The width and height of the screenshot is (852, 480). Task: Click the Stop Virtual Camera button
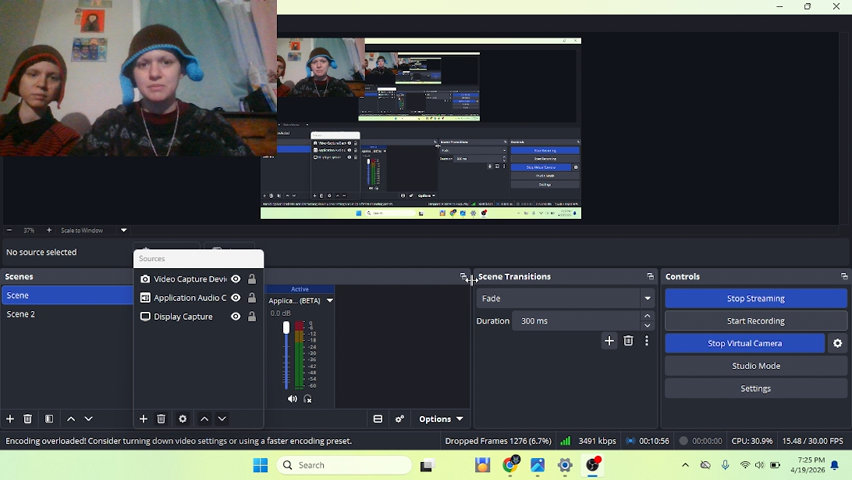coord(744,343)
